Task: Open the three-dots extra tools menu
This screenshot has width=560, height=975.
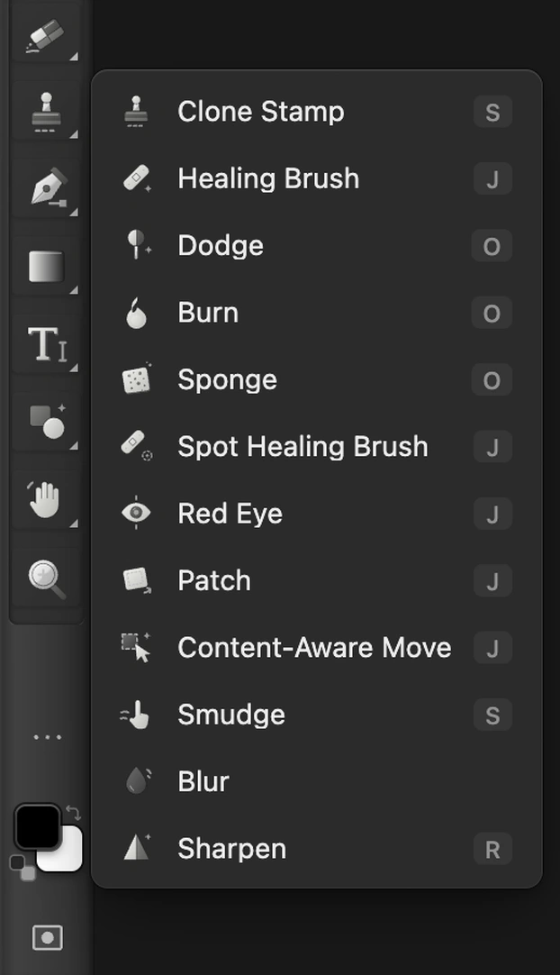Action: tap(47, 737)
